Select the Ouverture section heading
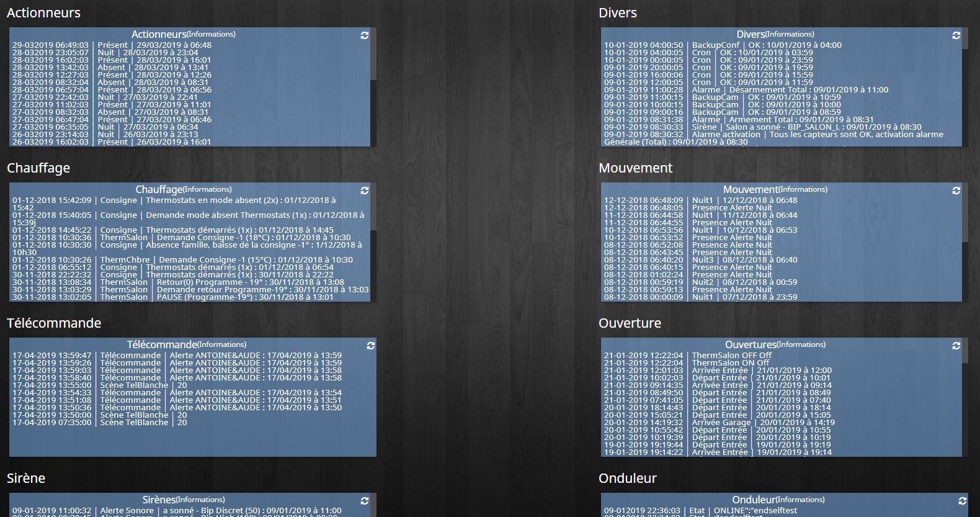Screen dimensions: 980x517 (630, 323)
